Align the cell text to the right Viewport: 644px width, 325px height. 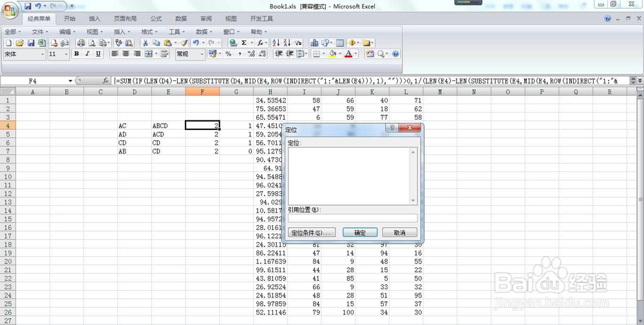(137, 54)
